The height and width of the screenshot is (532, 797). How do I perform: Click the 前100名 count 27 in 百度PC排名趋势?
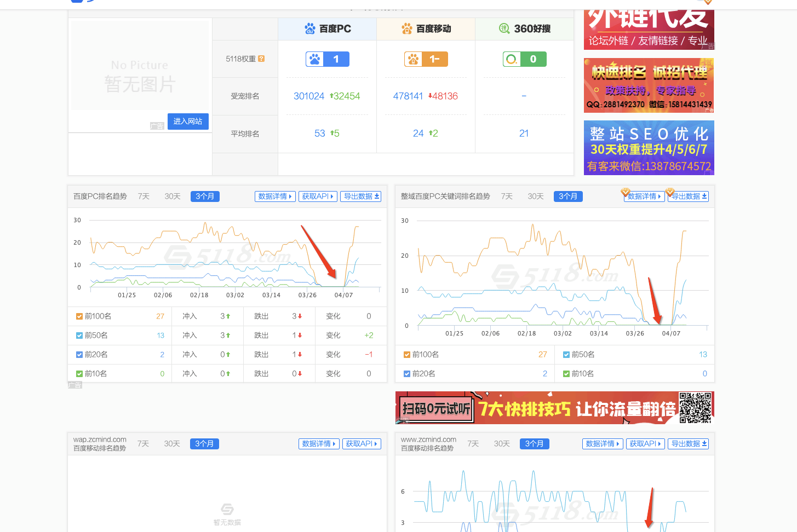click(x=160, y=316)
